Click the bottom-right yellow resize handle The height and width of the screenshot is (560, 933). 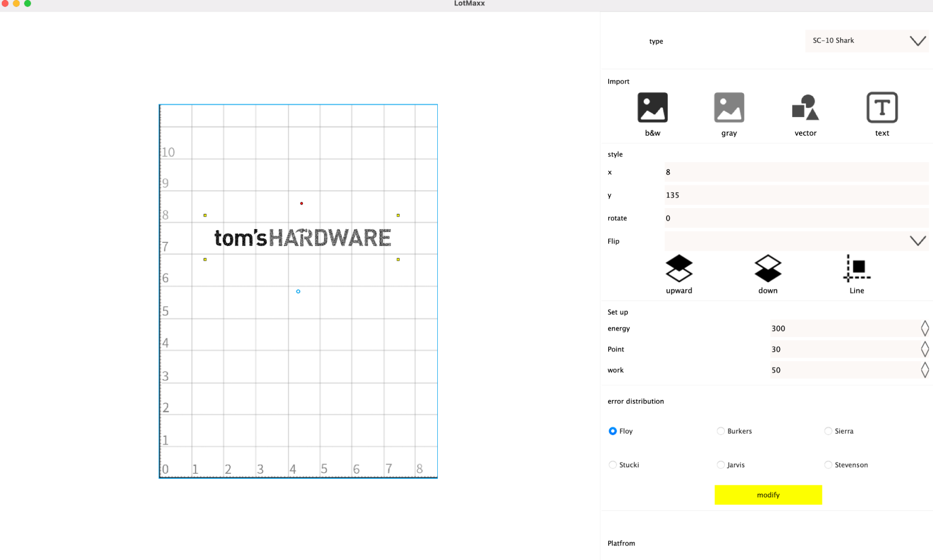(x=398, y=259)
